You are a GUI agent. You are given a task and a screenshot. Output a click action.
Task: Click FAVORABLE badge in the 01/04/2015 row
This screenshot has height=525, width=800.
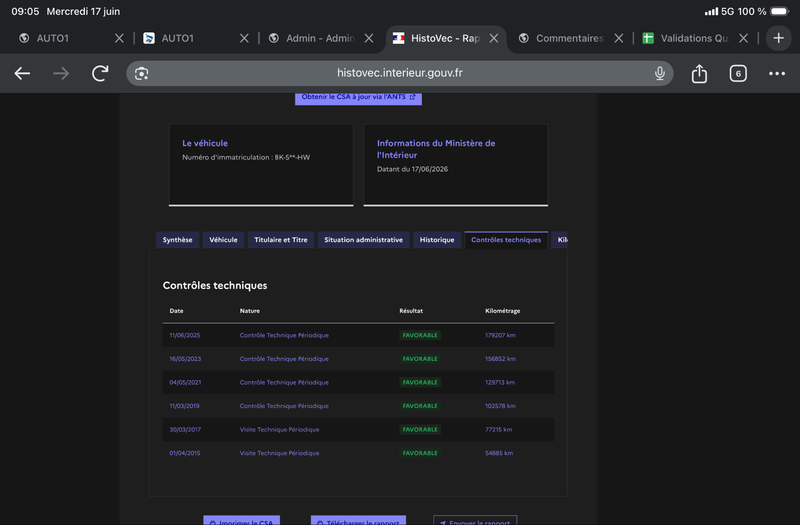(420, 453)
